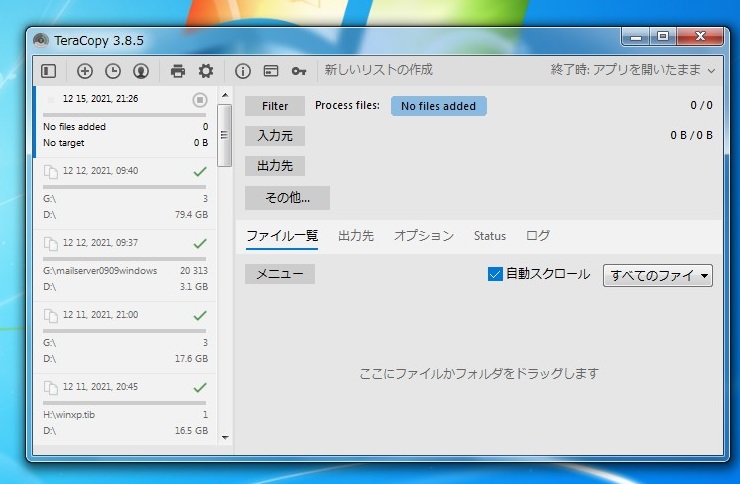Select the 12 12, 2021, 09:37 job
Viewport: 740px width, 484px height.
pyautogui.click(x=125, y=266)
